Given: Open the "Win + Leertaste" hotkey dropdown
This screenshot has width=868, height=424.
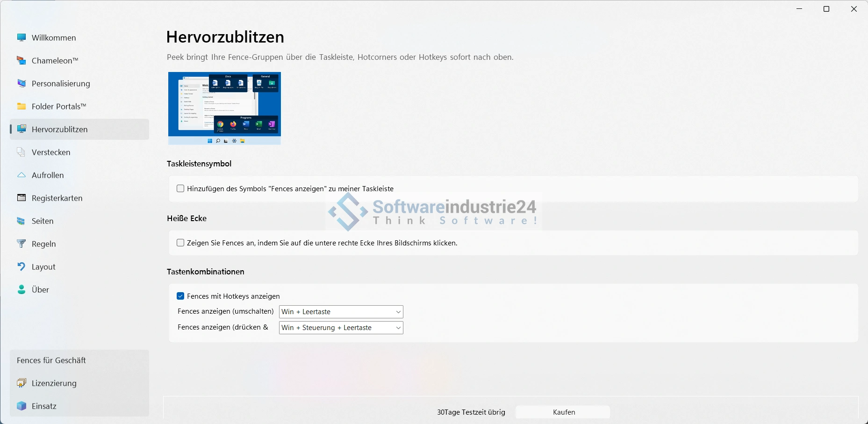Looking at the screenshot, I should point(341,312).
